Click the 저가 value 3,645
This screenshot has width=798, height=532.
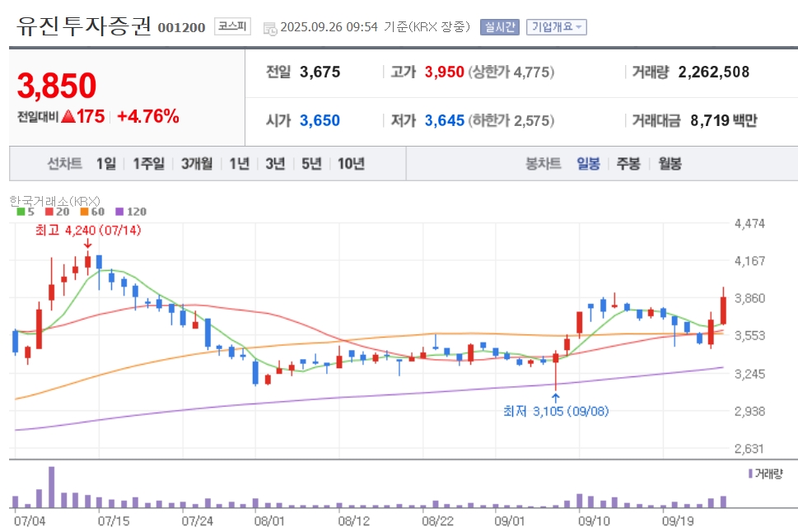click(x=445, y=121)
